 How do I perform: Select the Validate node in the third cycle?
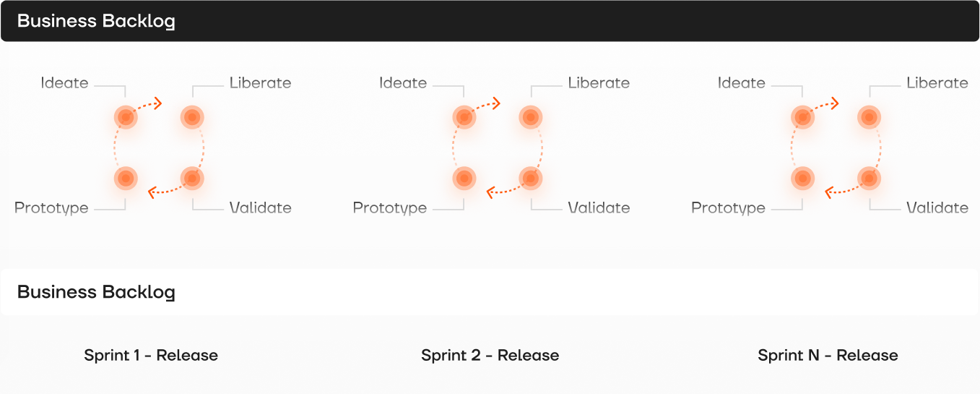(870, 177)
